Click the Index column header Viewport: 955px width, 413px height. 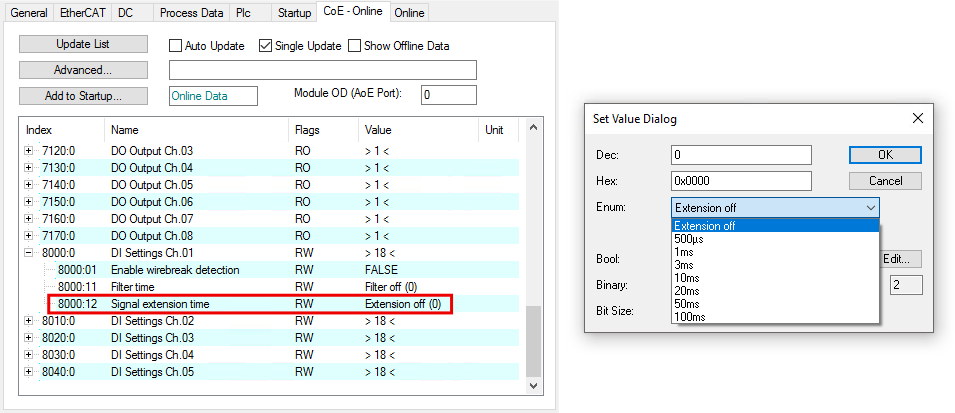(x=63, y=130)
